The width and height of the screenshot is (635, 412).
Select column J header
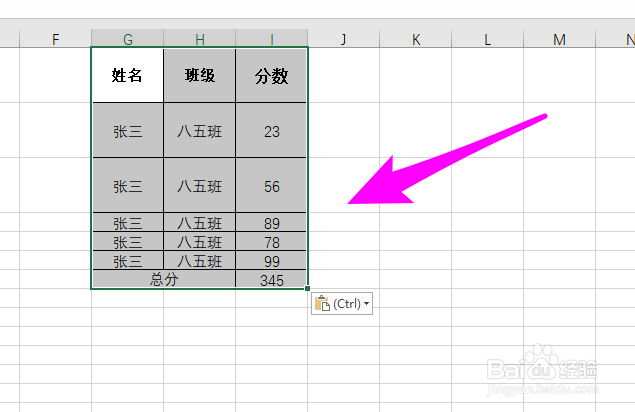point(343,39)
